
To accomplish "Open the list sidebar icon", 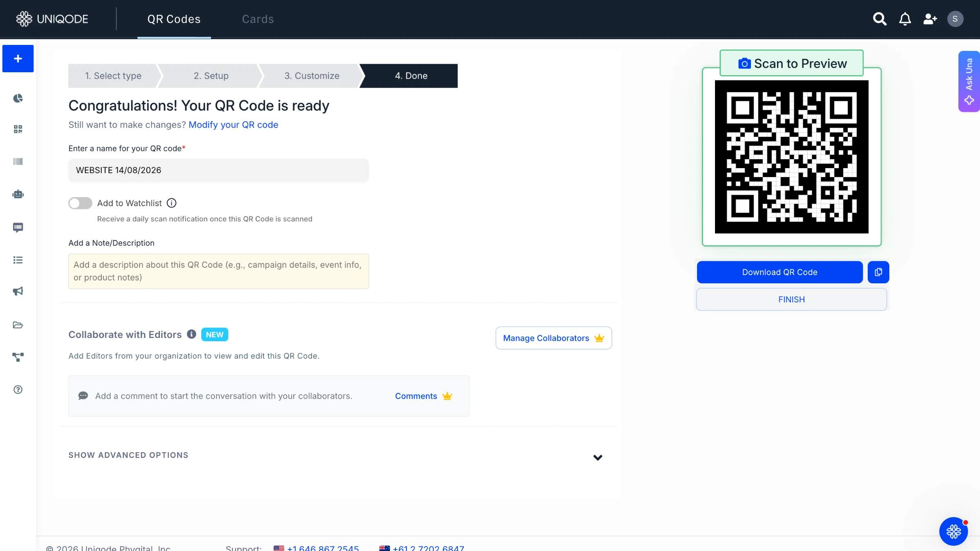I will tap(18, 260).
